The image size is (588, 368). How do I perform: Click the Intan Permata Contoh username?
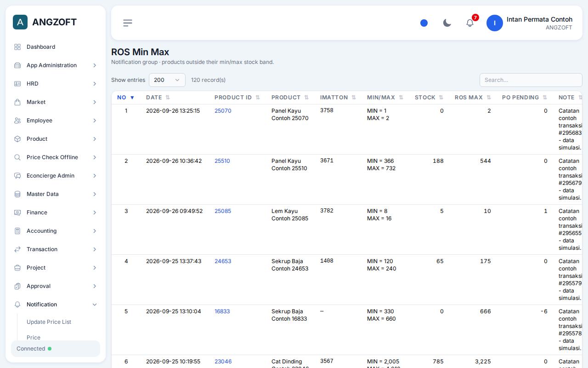click(539, 19)
